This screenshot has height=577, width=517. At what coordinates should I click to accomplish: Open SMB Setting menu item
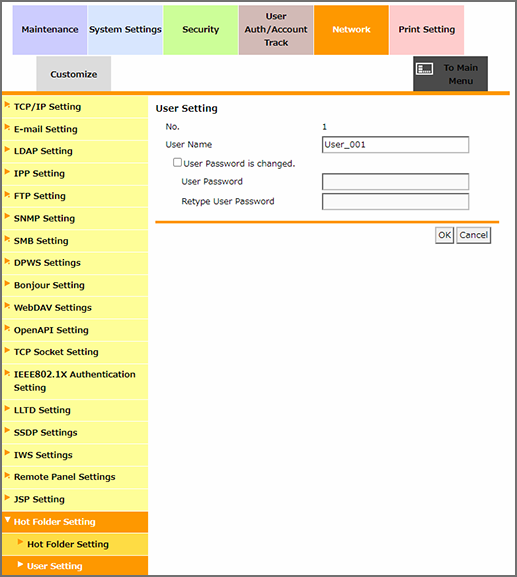[x=75, y=241]
